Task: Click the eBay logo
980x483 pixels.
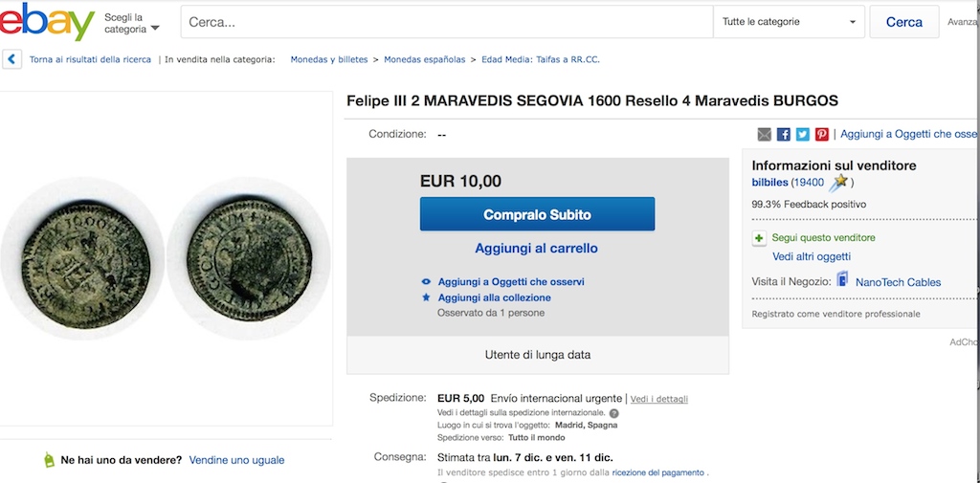Action: (48, 21)
